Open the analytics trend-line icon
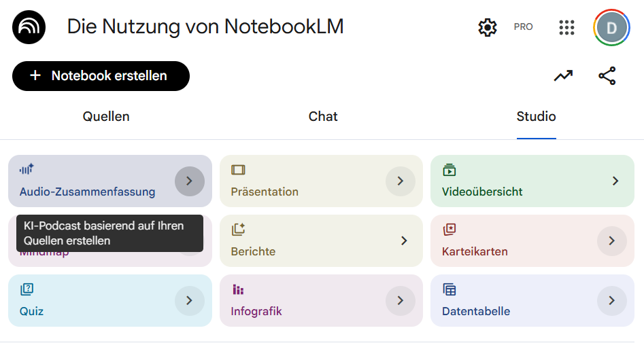Screen dimensions: 644x360 (564, 76)
